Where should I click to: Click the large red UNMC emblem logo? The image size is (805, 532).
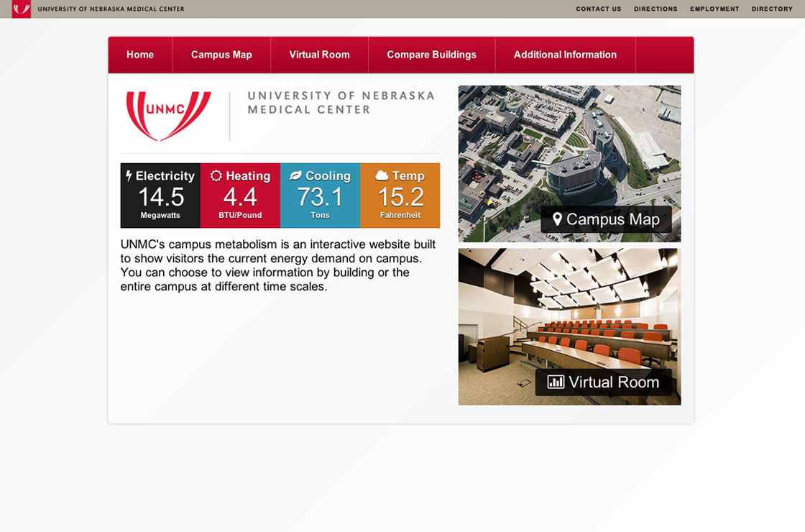(x=168, y=114)
